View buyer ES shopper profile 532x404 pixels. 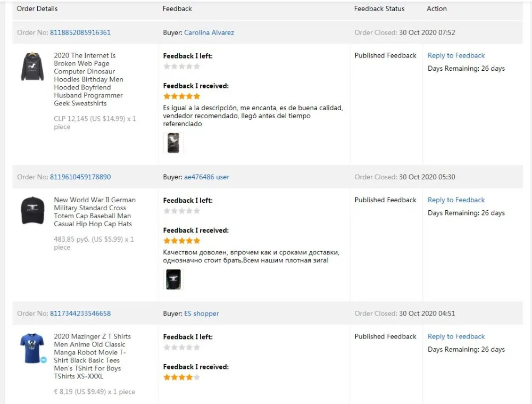click(x=202, y=314)
